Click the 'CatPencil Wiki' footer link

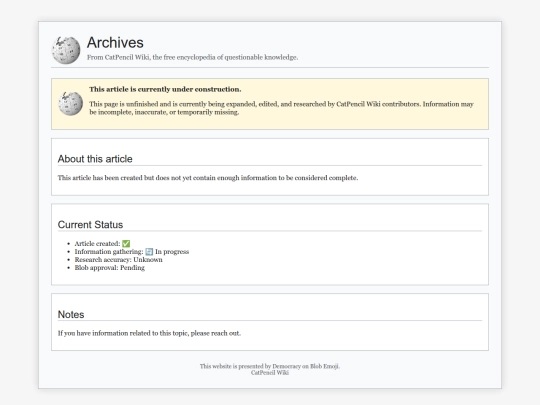click(270, 373)
